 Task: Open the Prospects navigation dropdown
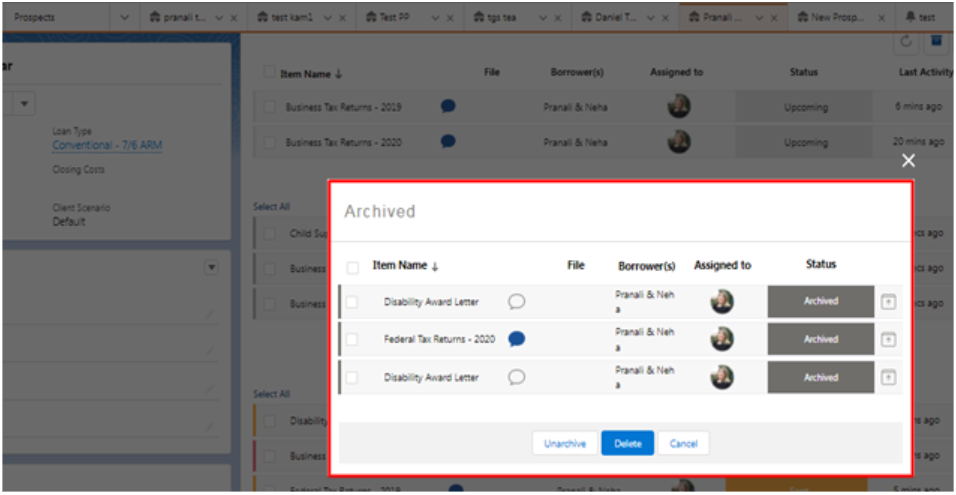(x=124, y=18)
